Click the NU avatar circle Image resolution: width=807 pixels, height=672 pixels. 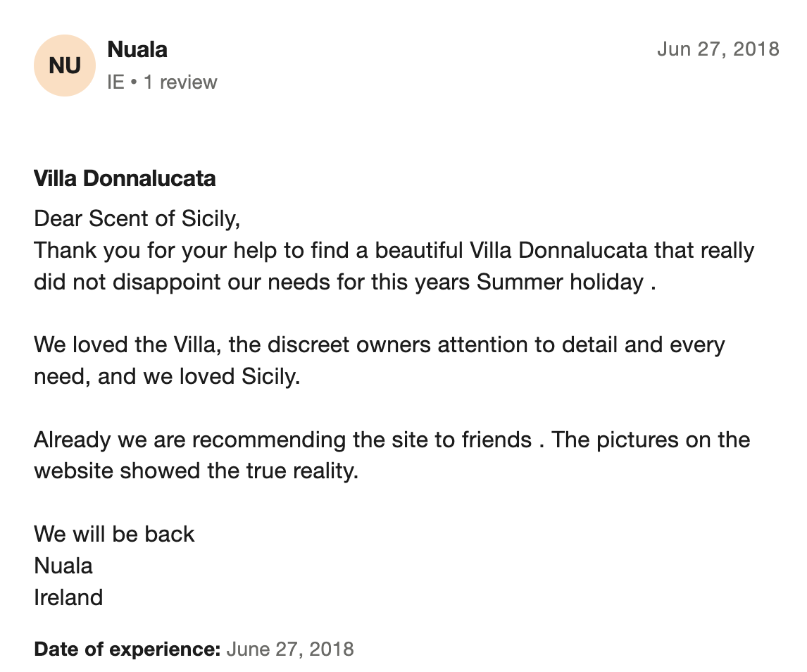tap(65, 66)
